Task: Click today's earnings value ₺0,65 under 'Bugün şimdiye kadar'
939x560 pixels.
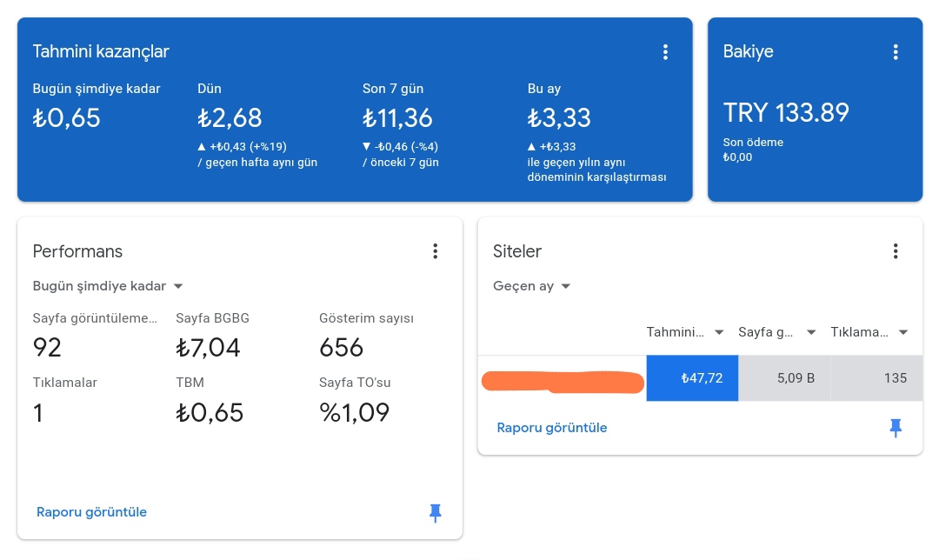Action: tap(66, 117)
